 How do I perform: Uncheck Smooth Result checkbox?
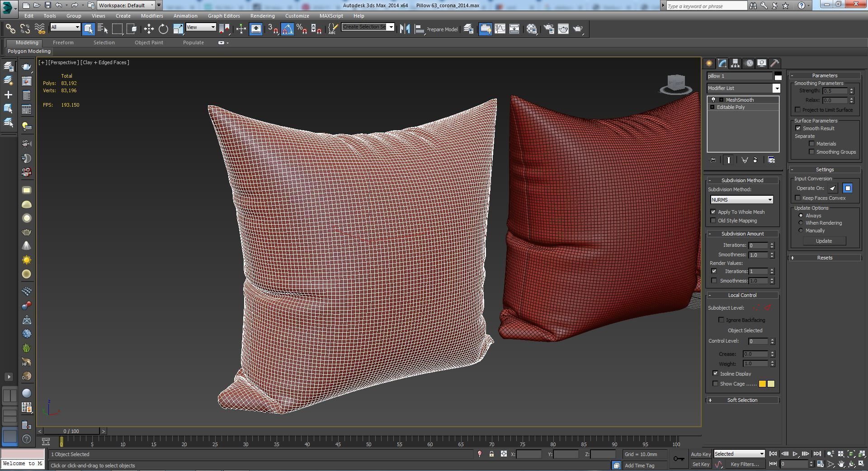798,128
